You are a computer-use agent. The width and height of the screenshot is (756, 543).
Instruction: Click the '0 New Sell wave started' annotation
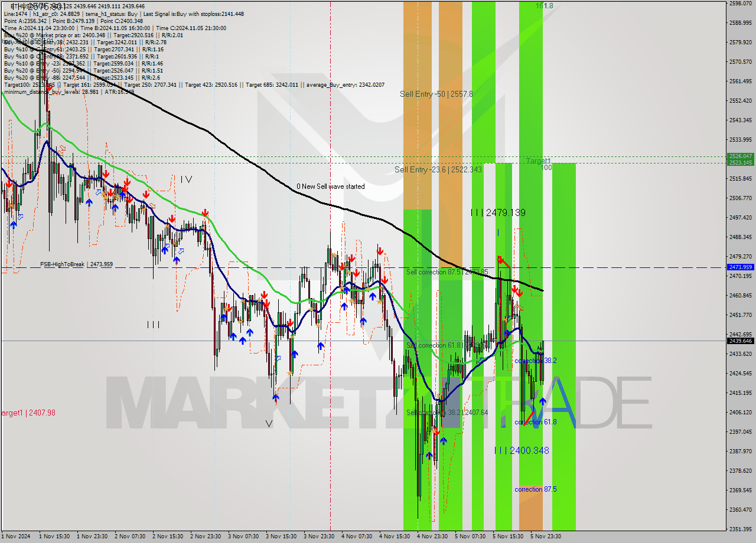331,187
